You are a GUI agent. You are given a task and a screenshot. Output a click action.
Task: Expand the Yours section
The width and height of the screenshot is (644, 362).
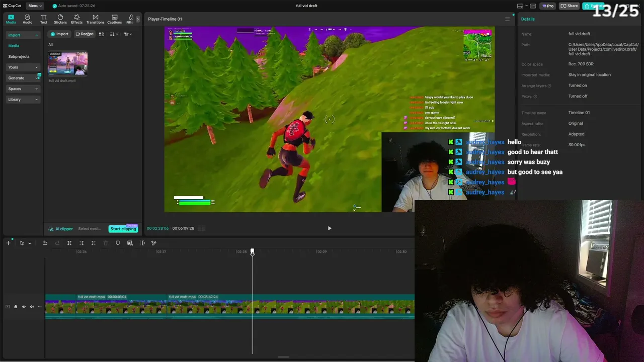tap(23, 67)
